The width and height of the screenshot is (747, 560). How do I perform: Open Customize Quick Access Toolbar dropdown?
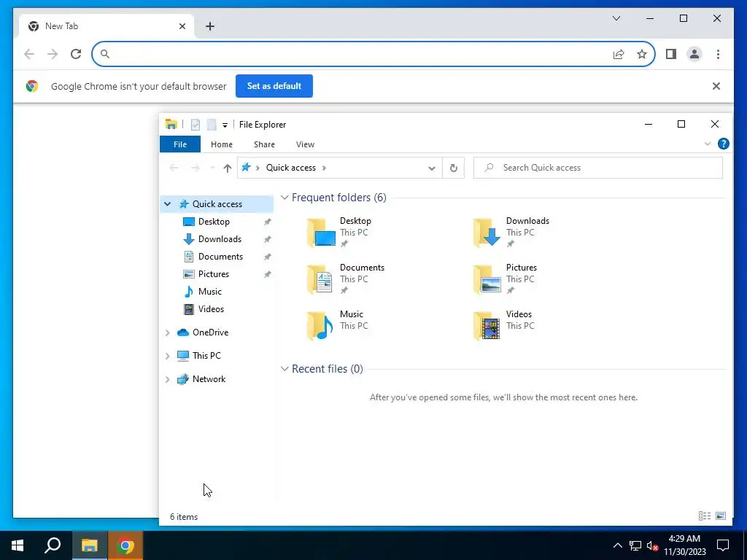click(x=225, y=125)
